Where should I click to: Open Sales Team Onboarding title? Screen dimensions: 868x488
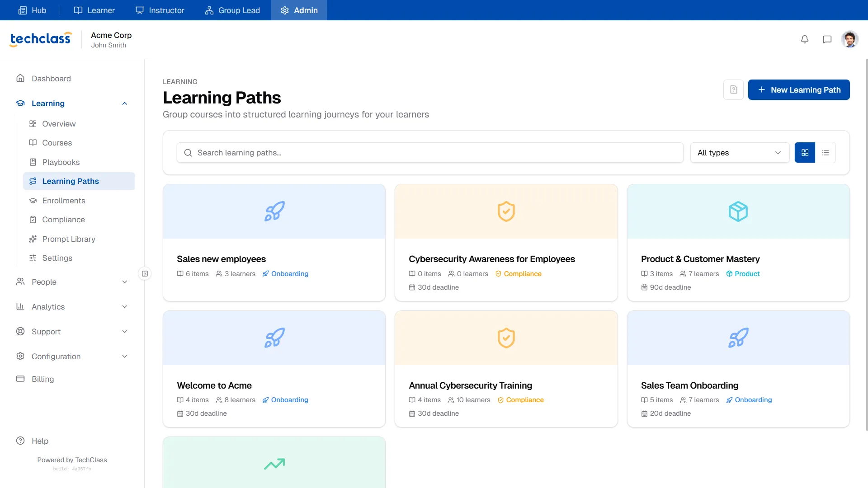pyautogui.click(x=689, y=385)
